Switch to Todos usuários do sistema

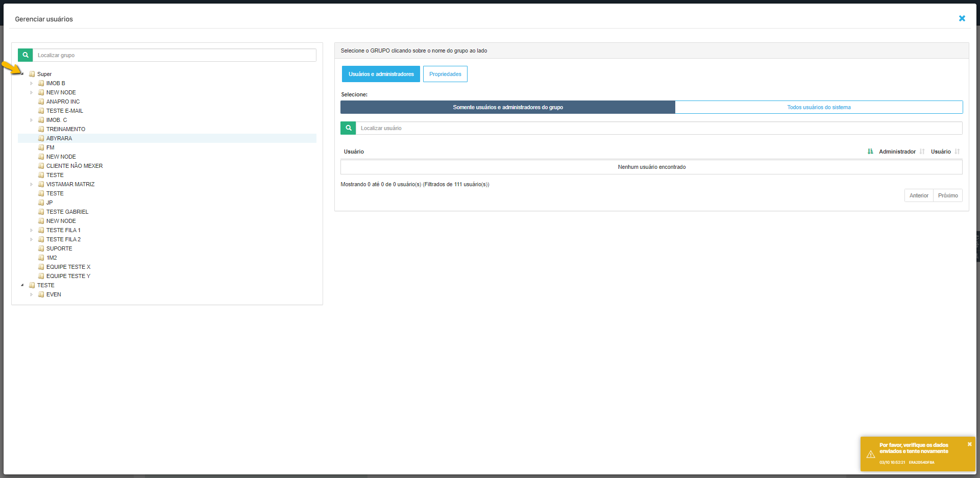[x=818, y=107]
